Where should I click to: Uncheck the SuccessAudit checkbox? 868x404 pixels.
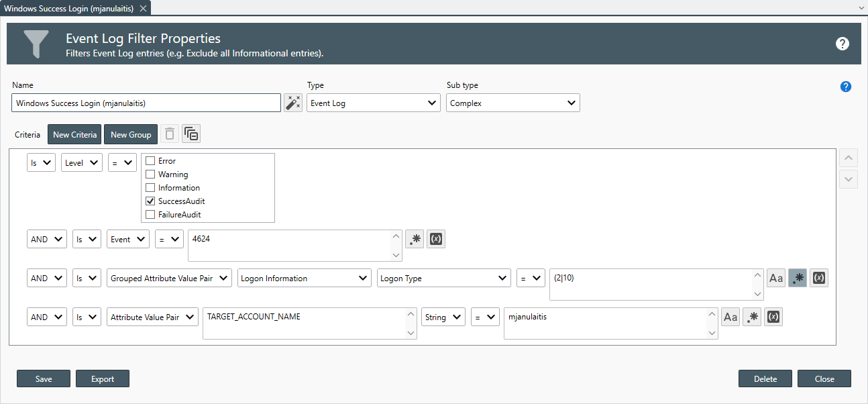(150, 201)
